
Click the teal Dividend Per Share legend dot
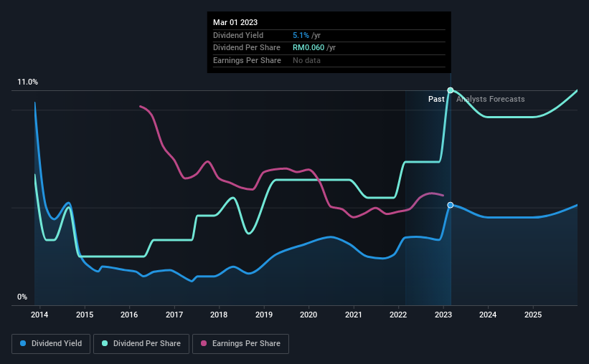[105, 343]
